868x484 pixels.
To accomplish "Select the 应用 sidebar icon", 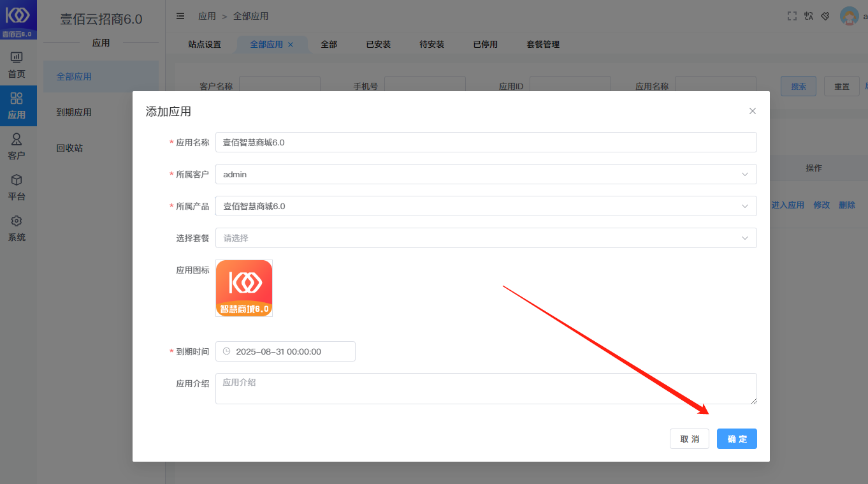I will coord(17,99).
